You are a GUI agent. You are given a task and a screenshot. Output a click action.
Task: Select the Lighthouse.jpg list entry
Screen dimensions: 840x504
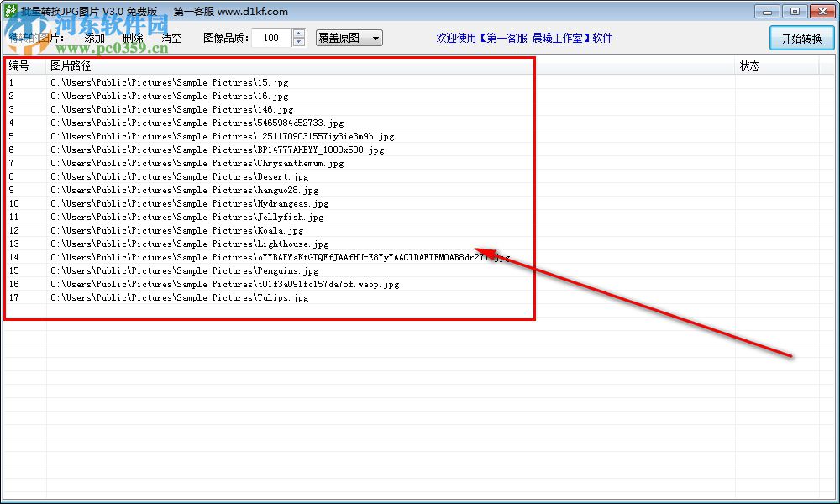[x=168, y=244]
